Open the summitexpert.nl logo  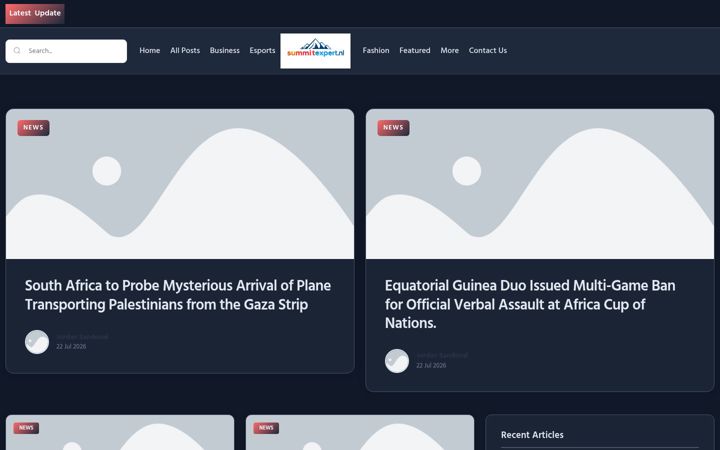(x=315, y=51)
